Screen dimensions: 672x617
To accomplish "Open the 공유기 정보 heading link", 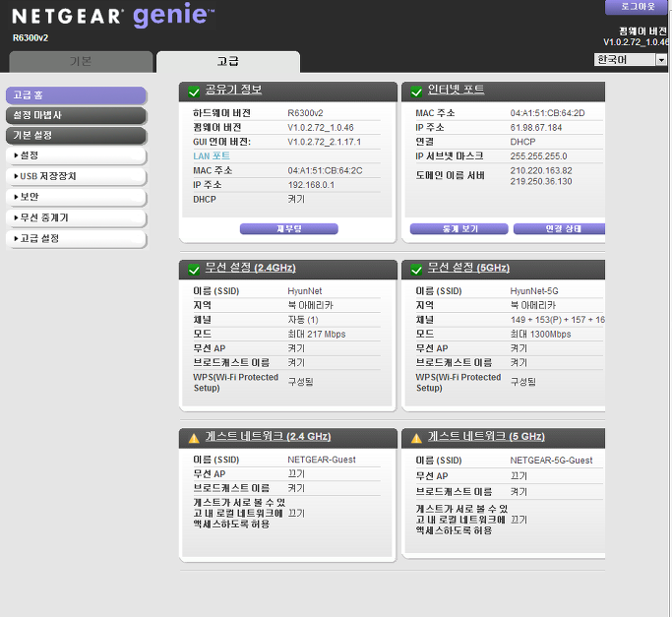I will click(x=233, y=90).
